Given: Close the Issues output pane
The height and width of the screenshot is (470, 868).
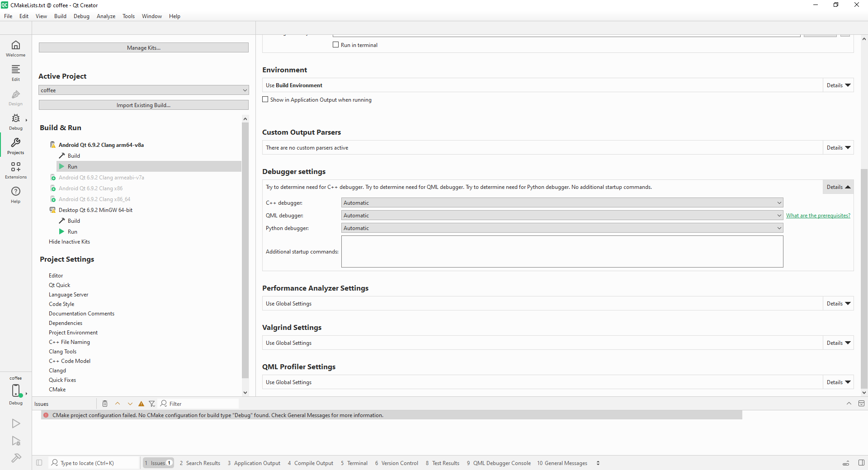Looking at the screenshot, I should pos(861,404).
